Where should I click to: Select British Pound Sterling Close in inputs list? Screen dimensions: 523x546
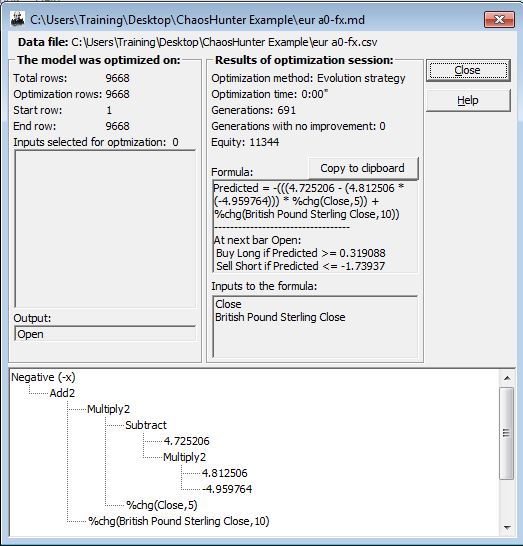pos(280,317)
